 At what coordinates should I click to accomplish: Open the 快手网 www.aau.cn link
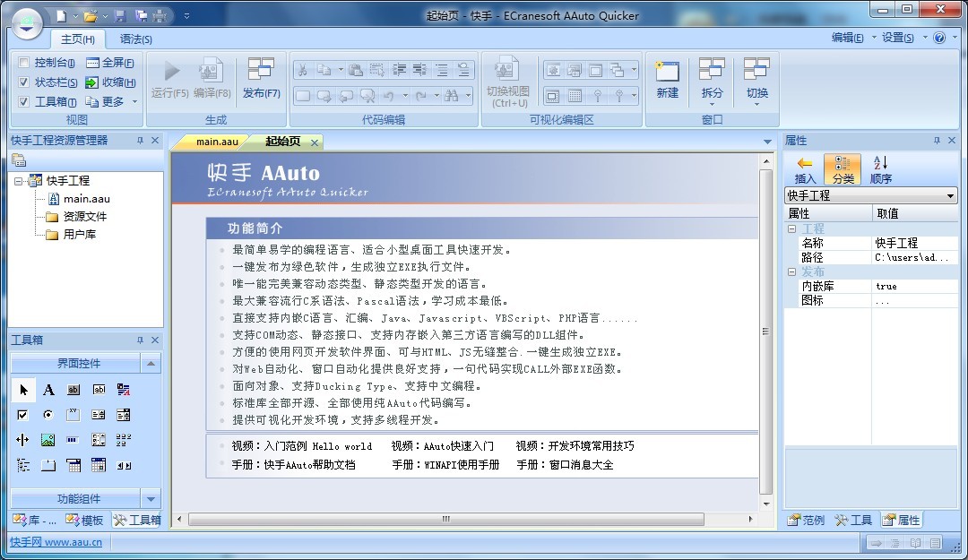pyautogui.click(x=56, y=542)
